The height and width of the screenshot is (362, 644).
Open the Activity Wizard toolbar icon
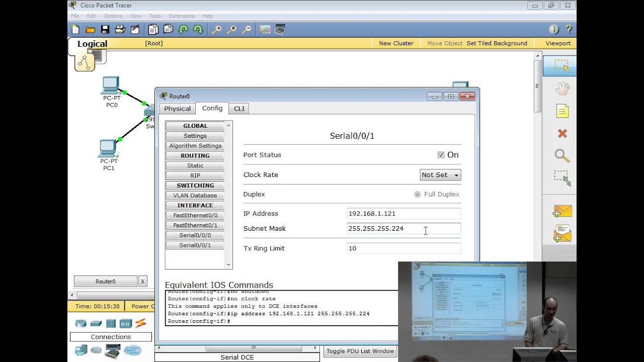pyautogui.click(x=135, y=30)
